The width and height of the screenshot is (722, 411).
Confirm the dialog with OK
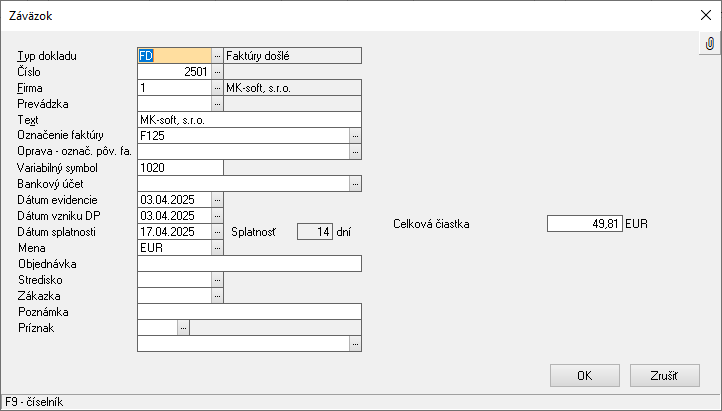[584, 376]
